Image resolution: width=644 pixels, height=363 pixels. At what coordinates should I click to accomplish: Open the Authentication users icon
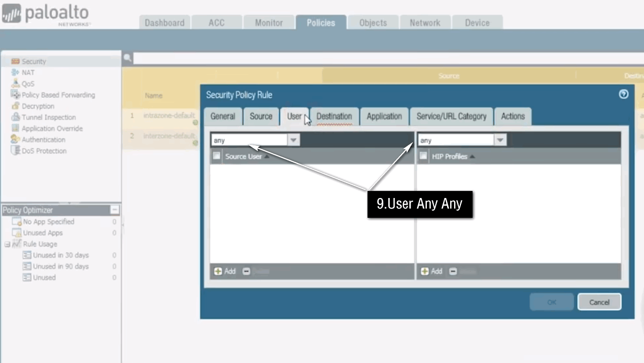[x=15, y=139]
